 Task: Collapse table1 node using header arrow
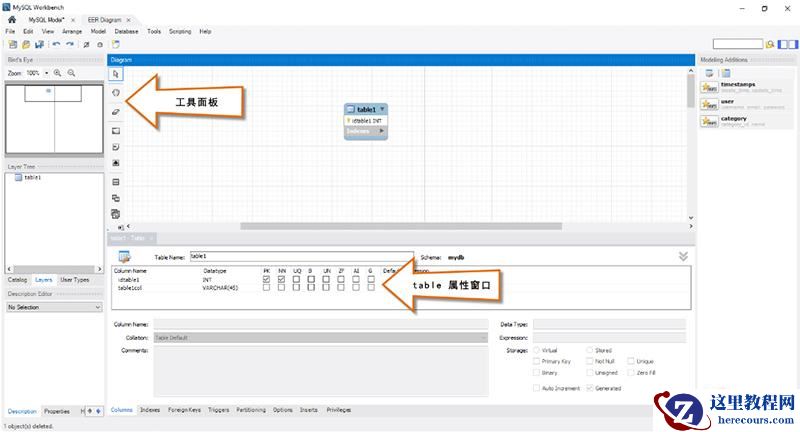[x=382, y=109]
